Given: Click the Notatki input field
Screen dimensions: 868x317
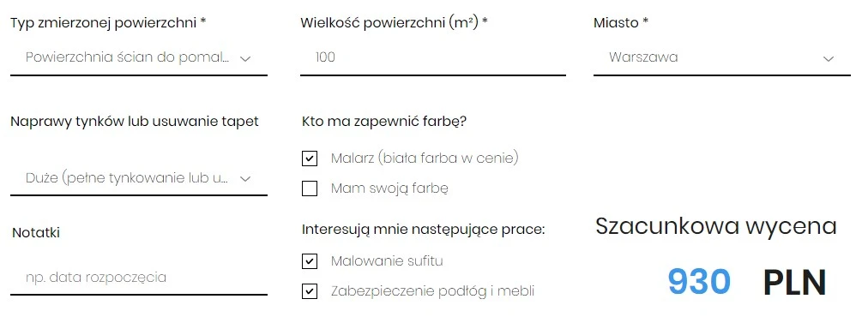Looking at the screenshot, I should (138, 278).
